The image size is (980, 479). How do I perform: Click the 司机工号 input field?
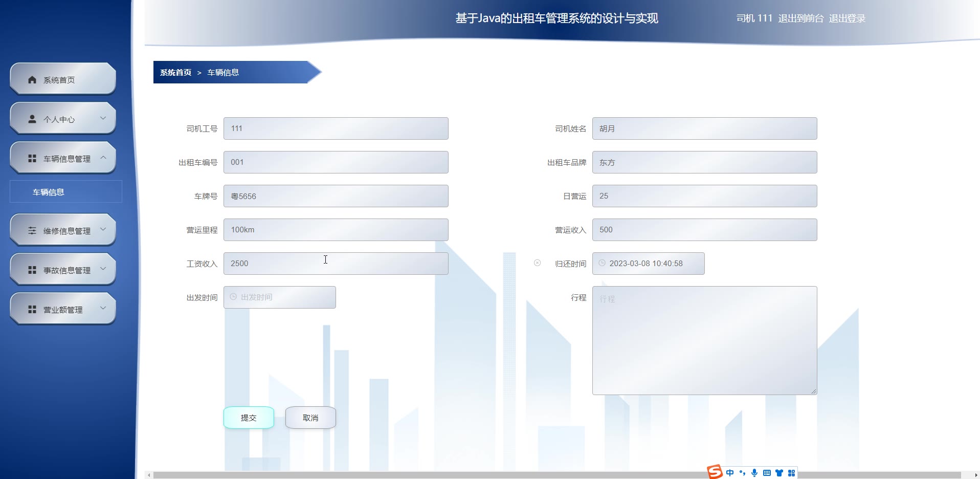tap(336, 128)
